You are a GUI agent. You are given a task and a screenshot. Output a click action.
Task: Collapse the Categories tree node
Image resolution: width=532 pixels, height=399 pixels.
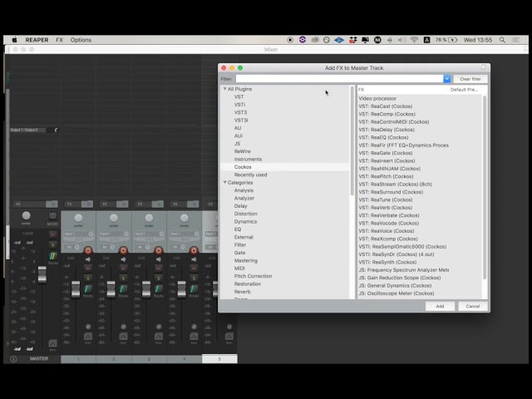[x=224, y=183]
